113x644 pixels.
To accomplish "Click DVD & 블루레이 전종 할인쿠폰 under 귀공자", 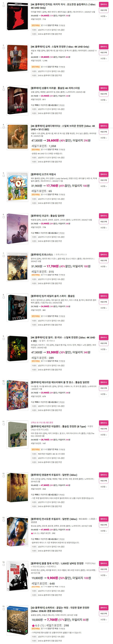I will click(x=50, y=241).
